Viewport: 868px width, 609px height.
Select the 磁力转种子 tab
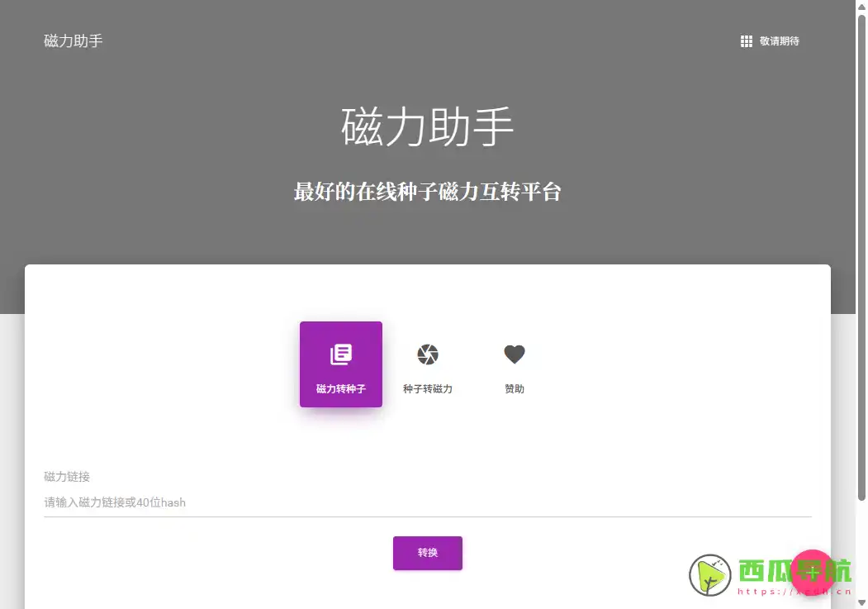click(x=340, y=364)
